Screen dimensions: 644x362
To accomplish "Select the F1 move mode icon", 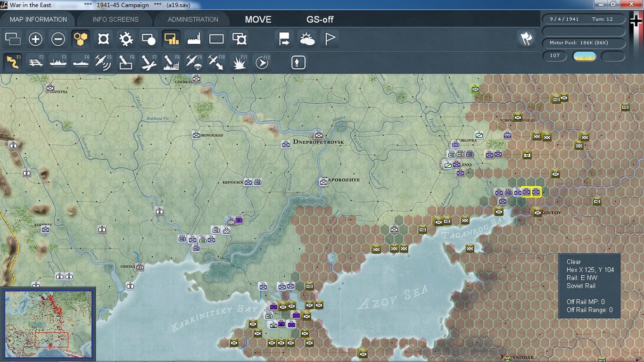I will point(13,62).
